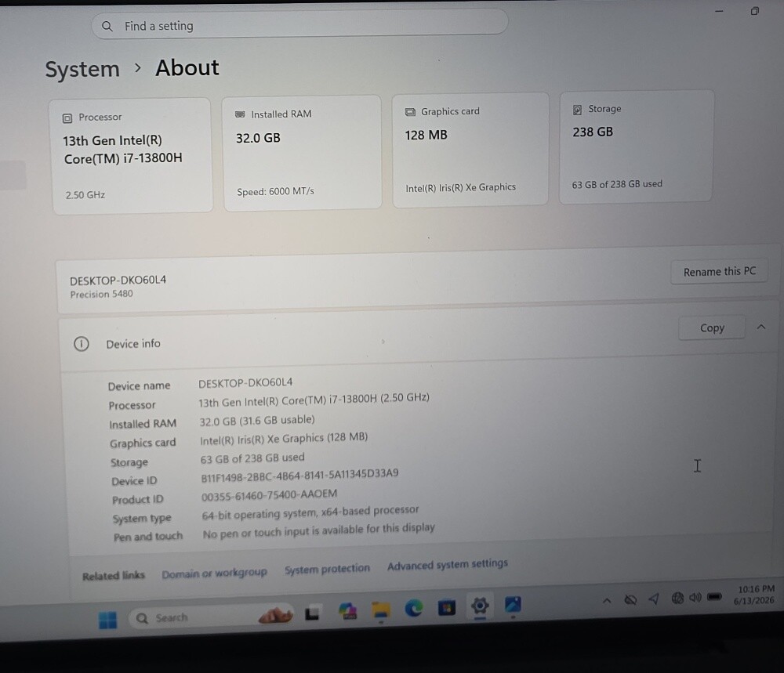Screen dimensions: 784x673
Task: Click the crossed-out cloud icon in the system tray
Action: 630,599
